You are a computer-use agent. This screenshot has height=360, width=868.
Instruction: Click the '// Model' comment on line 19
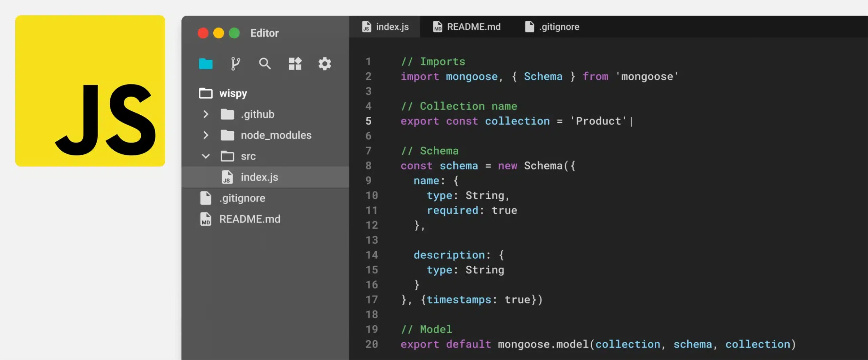[427, 329]
